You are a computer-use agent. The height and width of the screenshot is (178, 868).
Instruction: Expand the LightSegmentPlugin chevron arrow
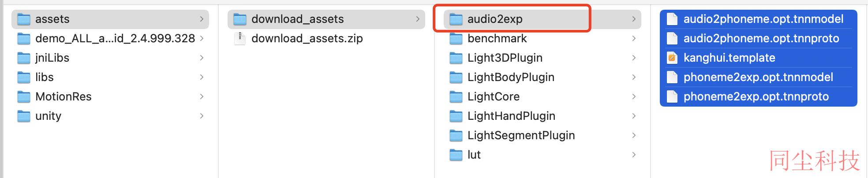634,135
